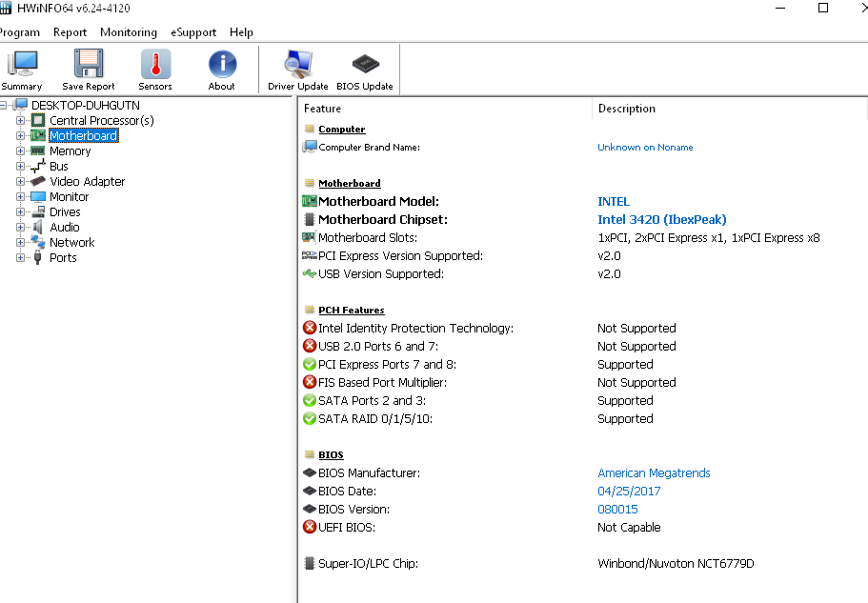This screenshot has width=868, height=603.
Task: Expand the Monitor tree node
Action: tap(20, 196)
